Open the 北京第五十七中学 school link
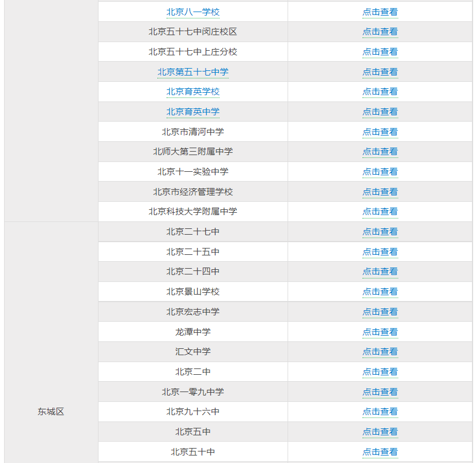Screen dimensions: 476x463 pos(193,72)
